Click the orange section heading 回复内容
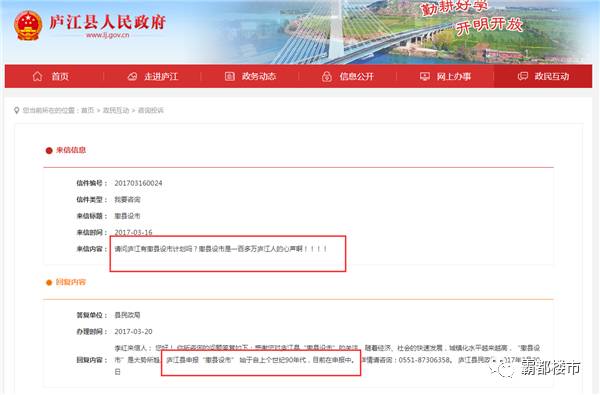 (71, 282)
